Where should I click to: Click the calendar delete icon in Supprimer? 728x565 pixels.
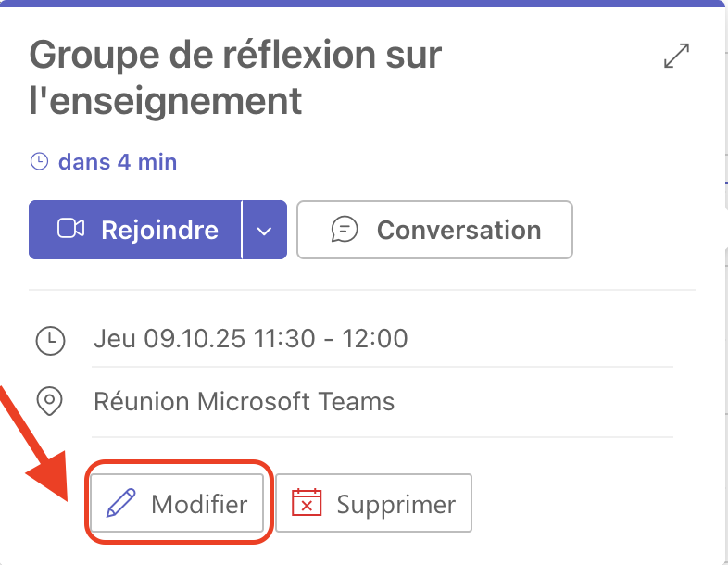(x=307, y=504)
